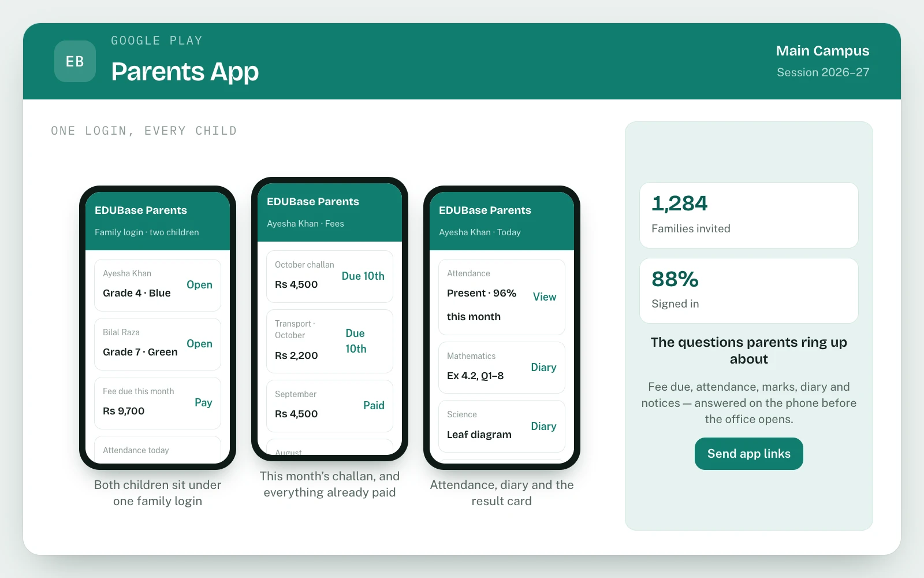Click 'Both children sit under one family login' caption
The height and width of the screenshot is (578, 924).
pos(158,493)
